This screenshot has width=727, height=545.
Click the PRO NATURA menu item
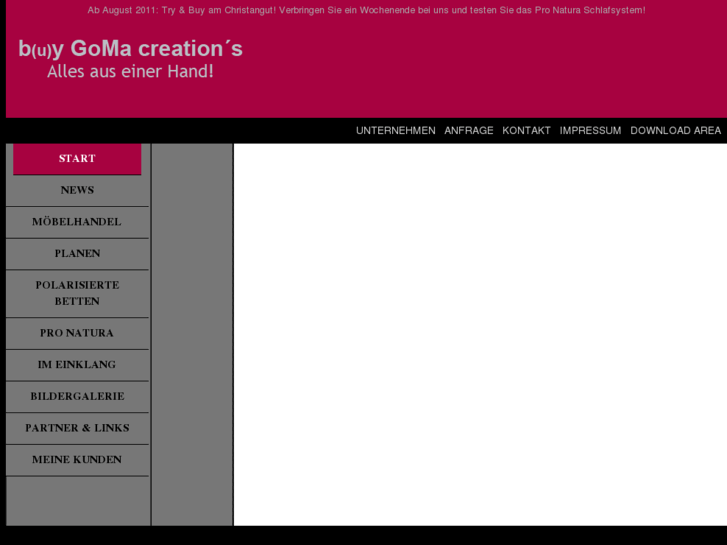click(x=77, y=333)
